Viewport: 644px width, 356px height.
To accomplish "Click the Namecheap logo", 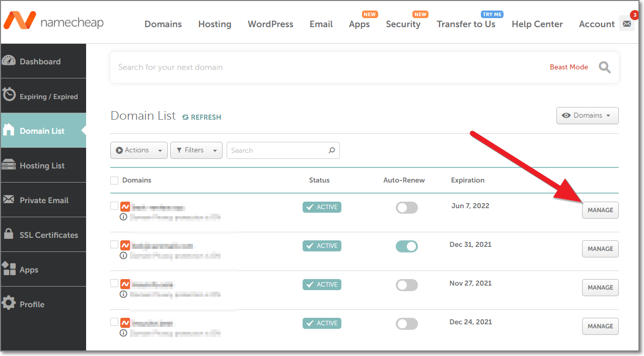I will [x=53, y=21].
